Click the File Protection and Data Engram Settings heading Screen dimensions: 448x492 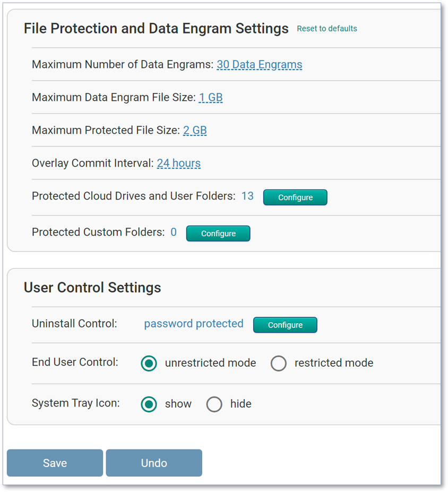click(156, 29)
